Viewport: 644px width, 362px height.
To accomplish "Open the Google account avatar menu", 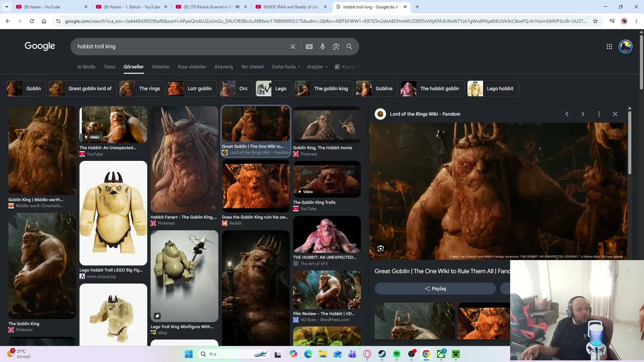I will pos(625,47).
